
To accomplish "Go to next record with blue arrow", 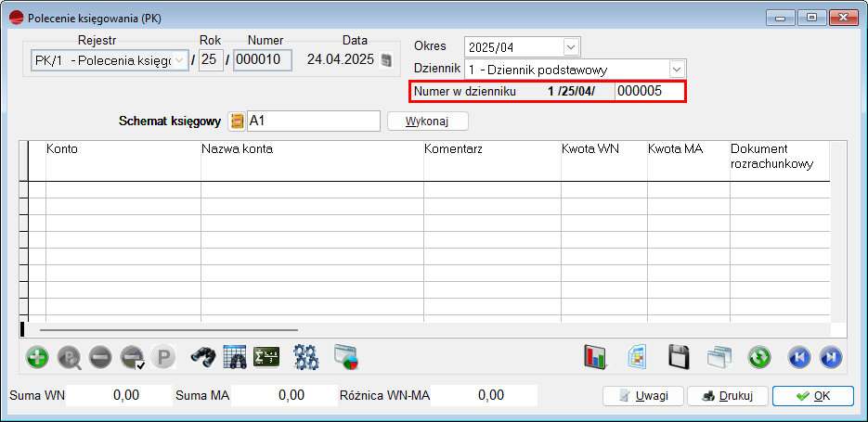I will (830, 357).
